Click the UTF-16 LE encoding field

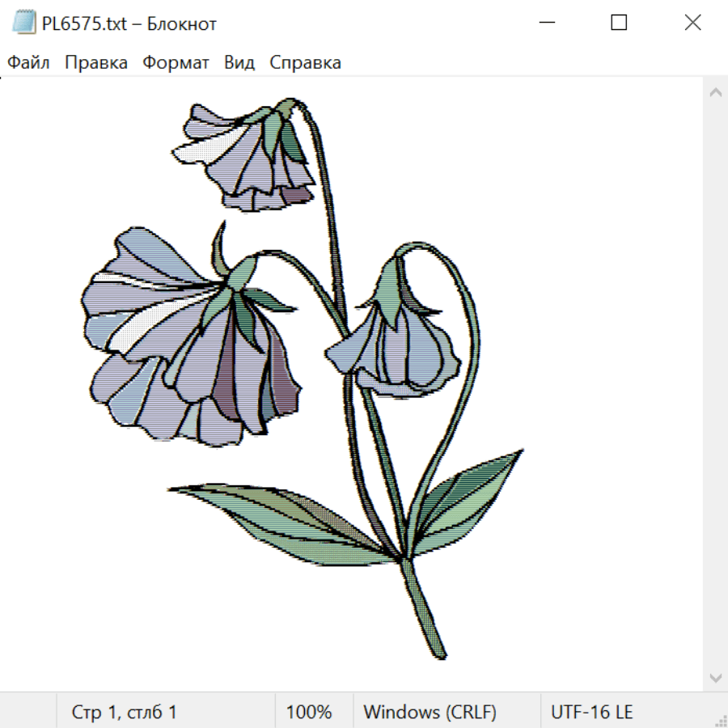pos(591,713)
